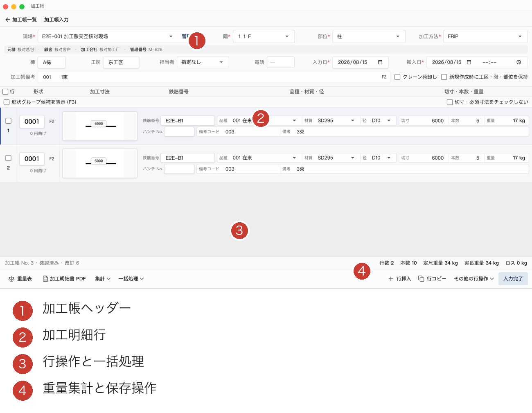Select row 1 checkbox
Screen dimensions: 532x413
[x=8, y=121]
